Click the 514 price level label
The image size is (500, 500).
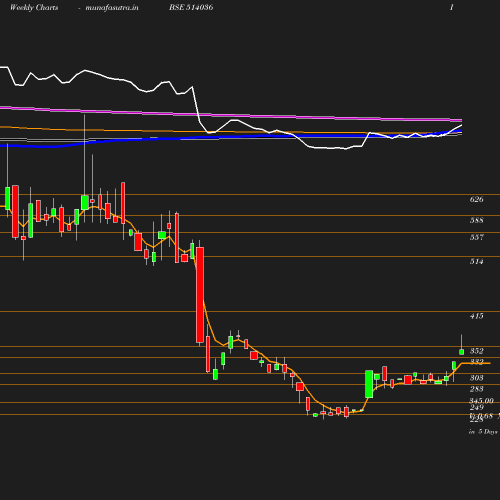476,261
